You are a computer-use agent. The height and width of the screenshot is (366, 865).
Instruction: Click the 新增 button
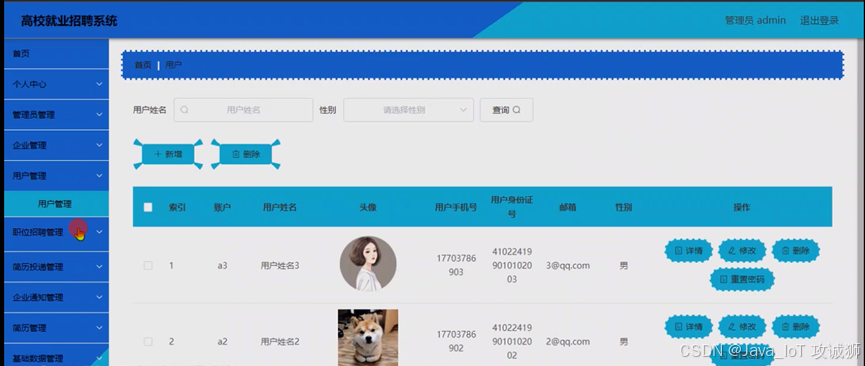pyautogui.click(x=168, y=155)
